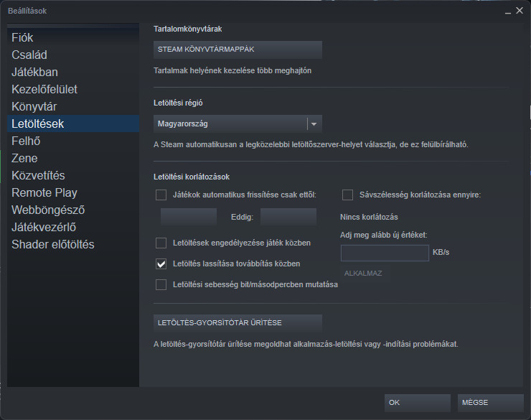Enable Letöltési sebesség bit/másodpercben mutatása
The height and width of the screenshot is (420, 531).
click(161, 284)
